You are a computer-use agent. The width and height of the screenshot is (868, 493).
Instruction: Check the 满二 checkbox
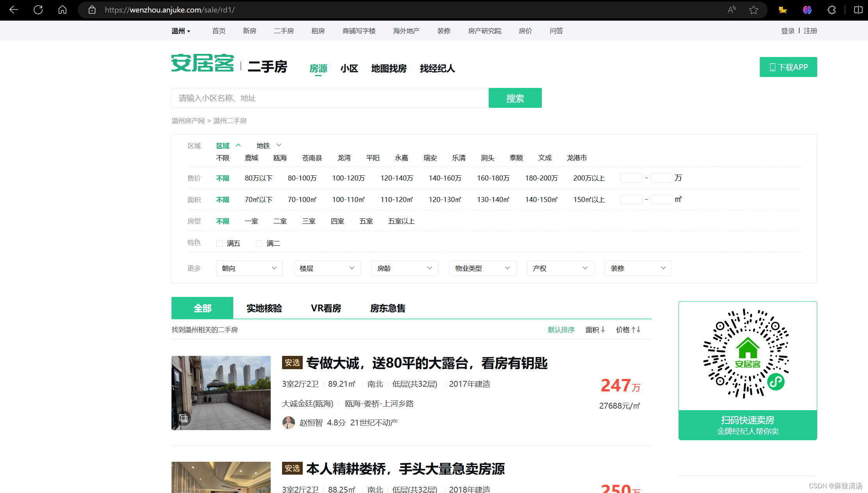(x=259, y=243)
